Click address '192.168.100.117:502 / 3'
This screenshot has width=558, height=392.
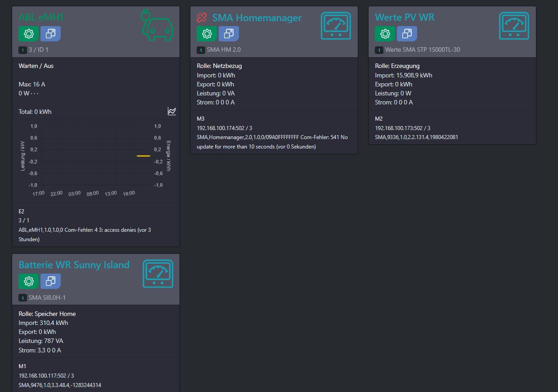point(46,376)
